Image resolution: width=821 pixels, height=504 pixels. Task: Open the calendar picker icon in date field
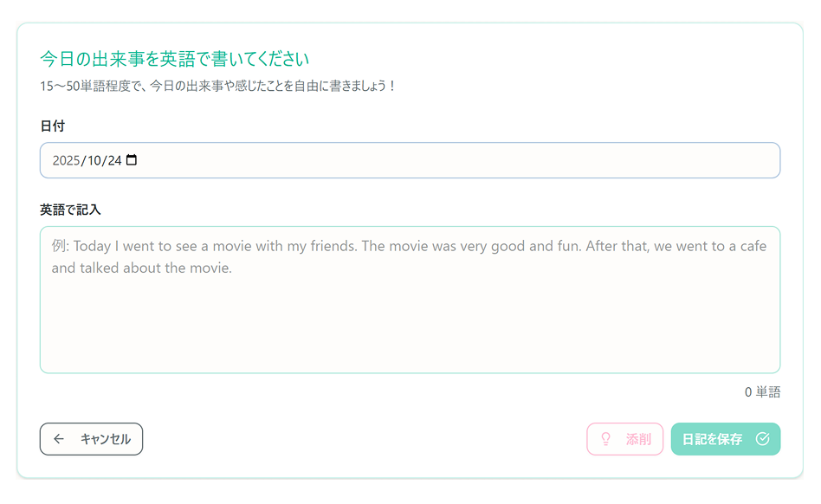click(x=132, y=160)
